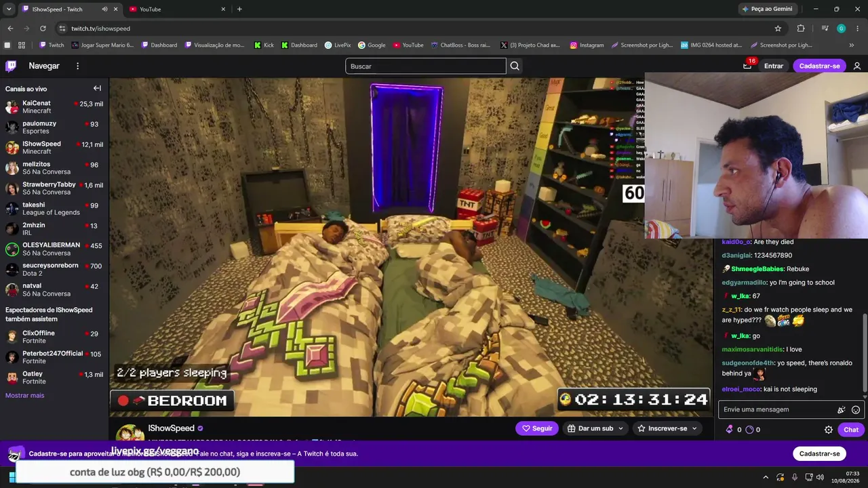Viewport: 868px width, 488px height.
Task: Click the search magnifier button
Action: coord(515,66)
